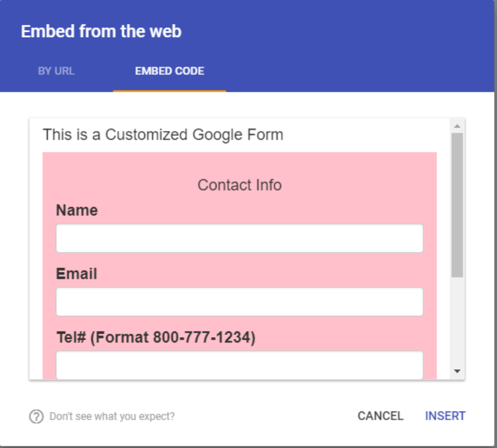The height and width of the screenshot is (448, 497).
Task: Click the "Contact Info" heading
Action: [240, 185]
